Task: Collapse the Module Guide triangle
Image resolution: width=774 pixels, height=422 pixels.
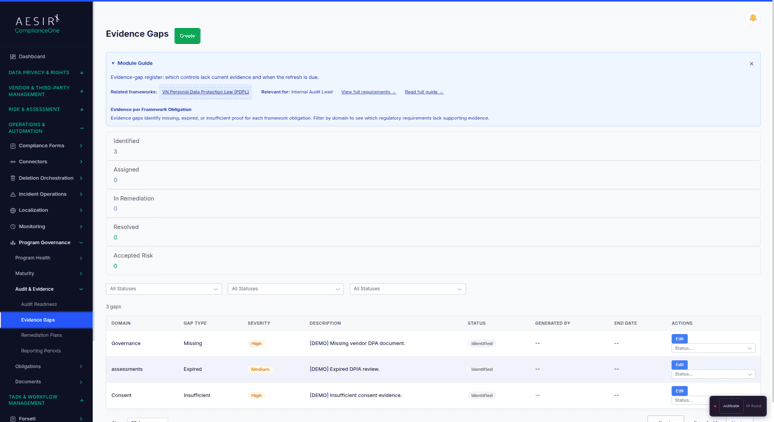Action: pos(113,63)
